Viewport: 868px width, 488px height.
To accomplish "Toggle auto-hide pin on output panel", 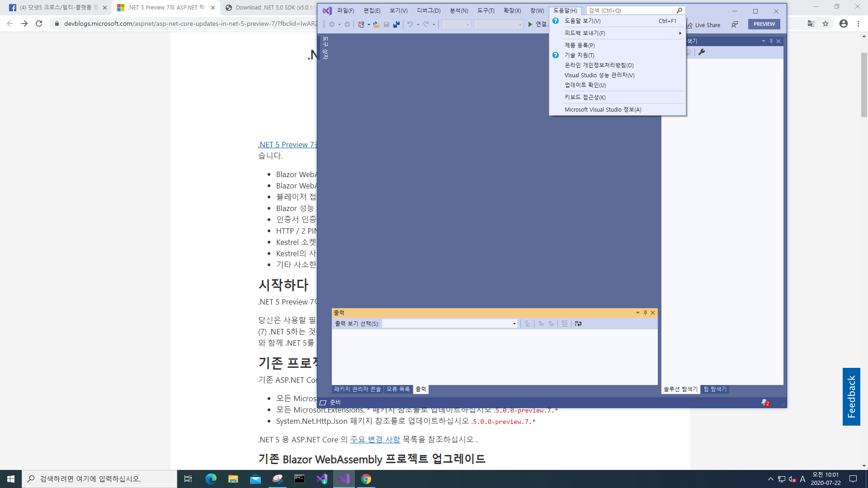I will point(645,313).
